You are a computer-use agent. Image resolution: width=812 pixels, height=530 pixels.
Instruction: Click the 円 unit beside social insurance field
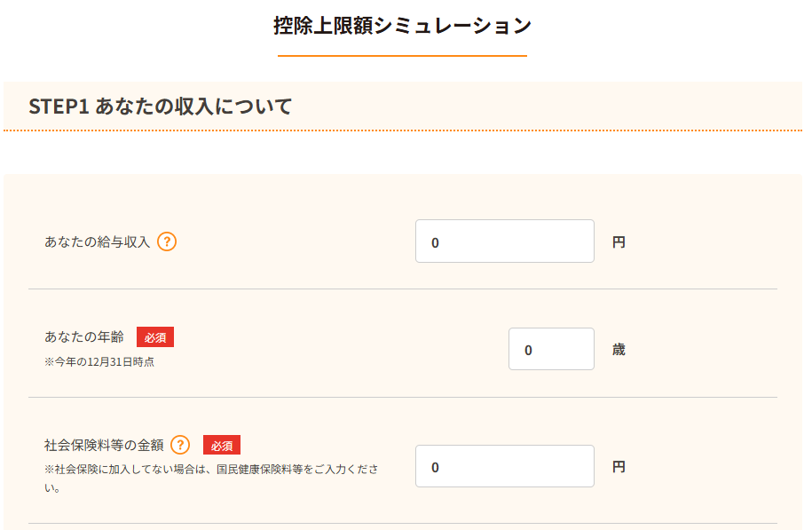(x=619, y=467)
